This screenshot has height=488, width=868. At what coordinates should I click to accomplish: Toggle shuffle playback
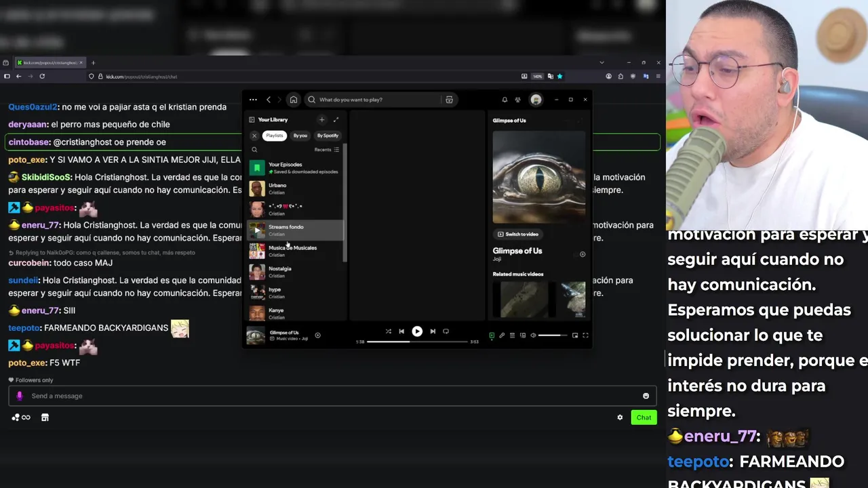(389, 331)
